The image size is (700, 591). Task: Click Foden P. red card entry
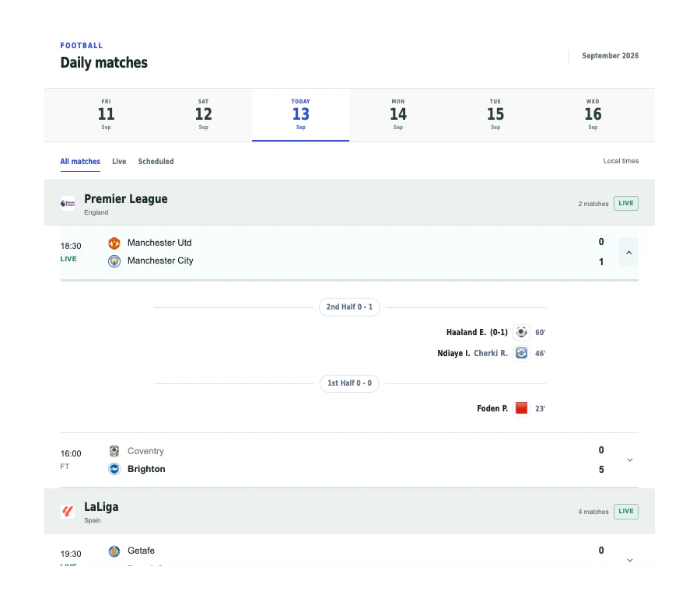pos(492,408)
